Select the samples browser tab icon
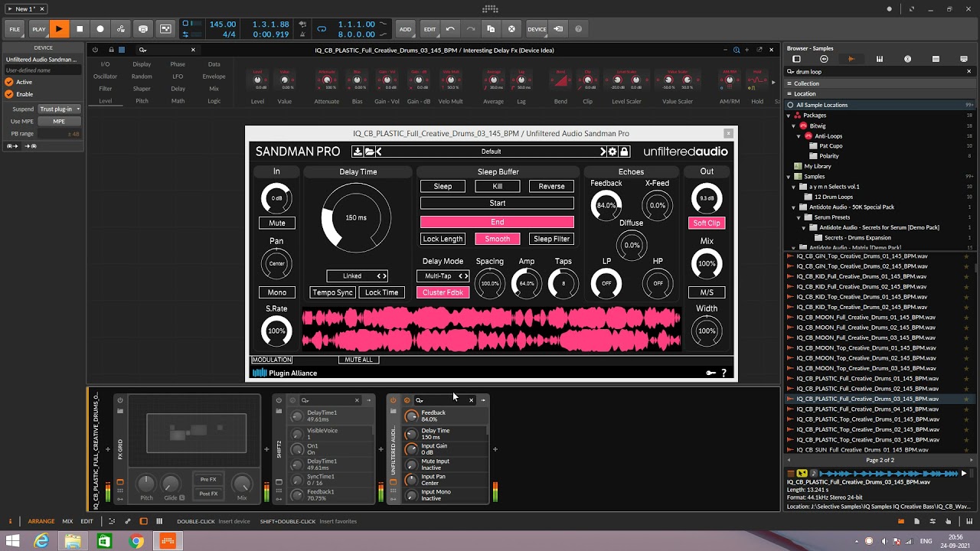Viewport: 980px width, 551px height. [x=851, y=59]
